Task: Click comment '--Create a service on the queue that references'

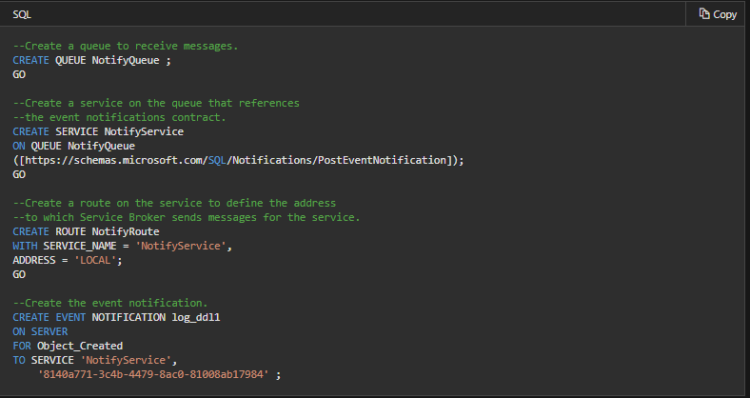Action: (156, 103)
